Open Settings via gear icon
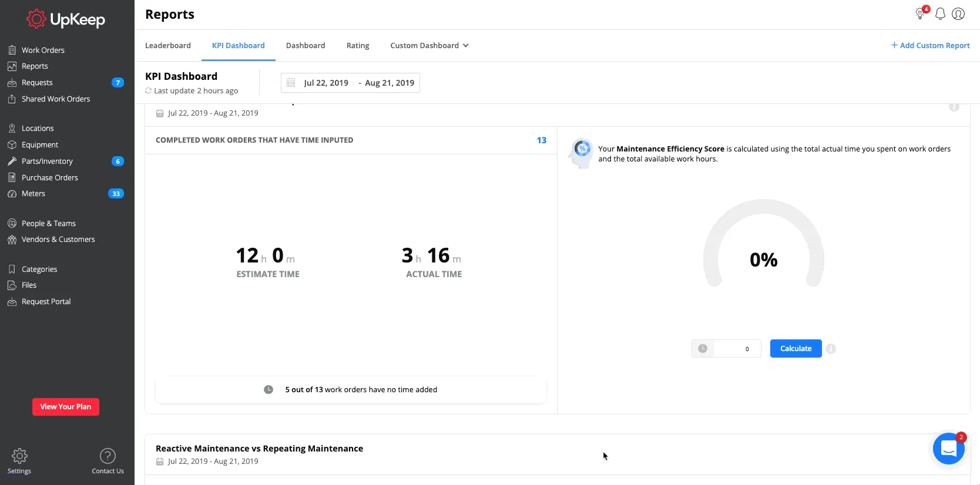 tap(19, 456)
